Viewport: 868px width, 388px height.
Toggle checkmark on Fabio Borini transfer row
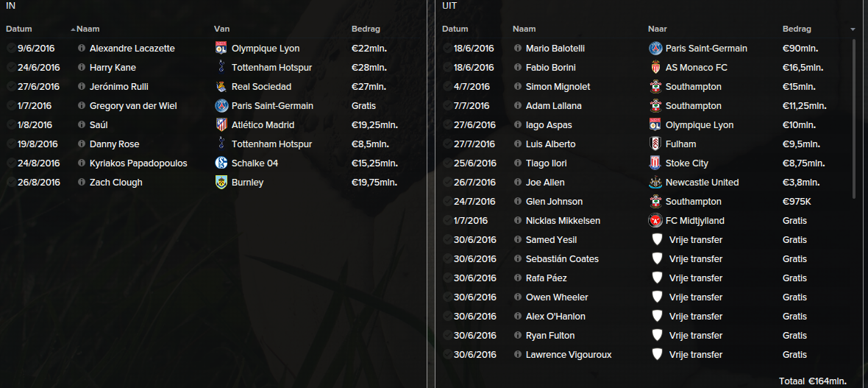coord(447,68)
